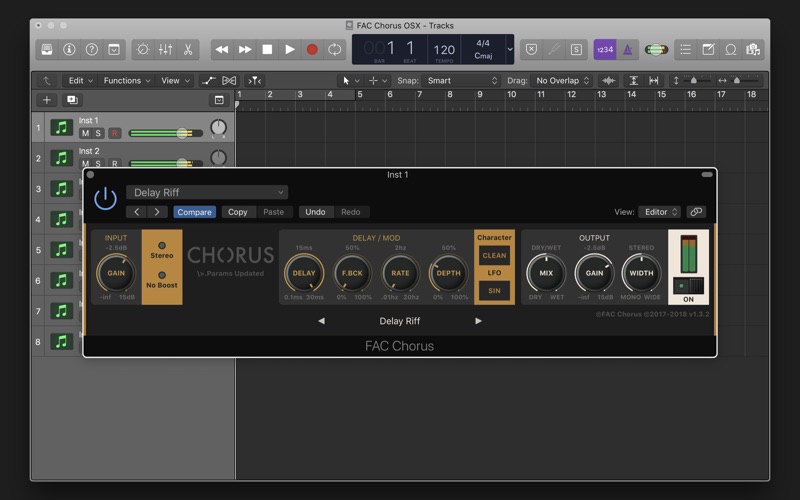This screenshot has height=500, width=800.
Task: Click the Catch Playhead button
Action: click(255, 81)
